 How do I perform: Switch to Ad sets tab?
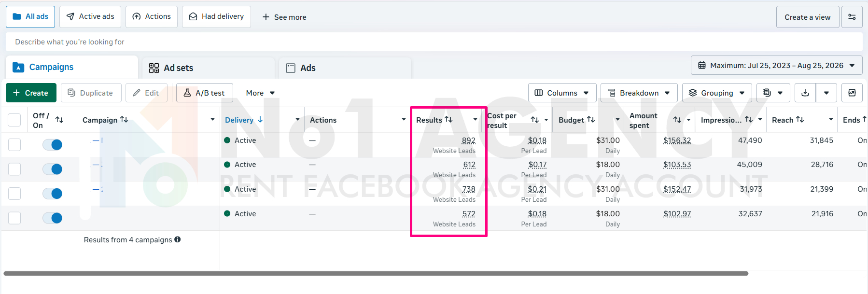(209, 68)
